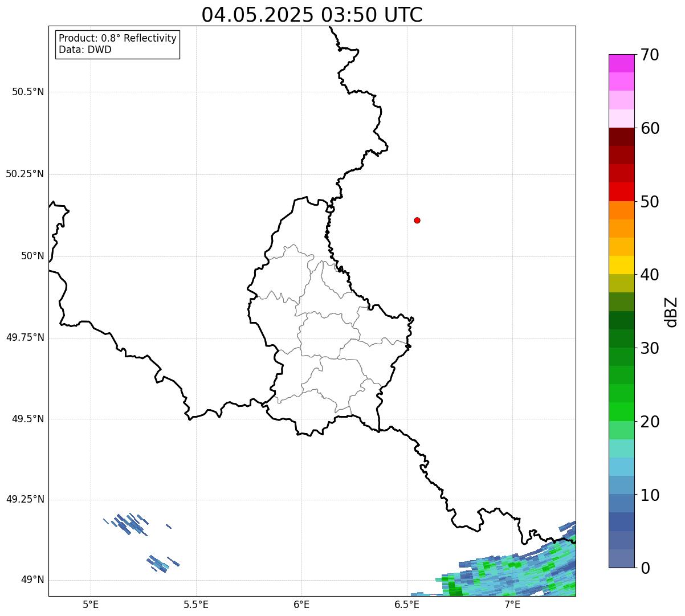The width and height of the screenshot is (685, 616).
Task: Click the 6.5°E longitude label
Action: (x=407, y=604)
